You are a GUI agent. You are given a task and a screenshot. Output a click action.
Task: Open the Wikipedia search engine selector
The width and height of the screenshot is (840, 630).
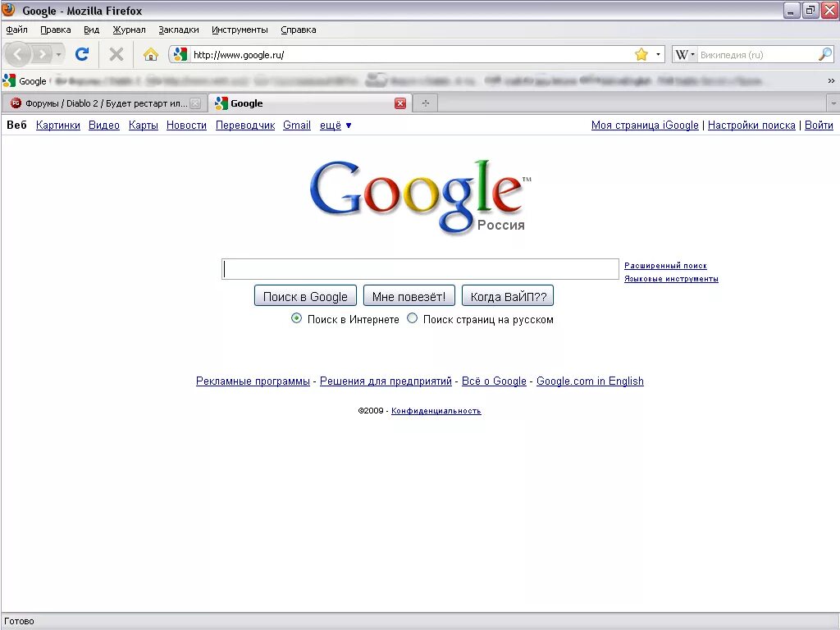685,54
